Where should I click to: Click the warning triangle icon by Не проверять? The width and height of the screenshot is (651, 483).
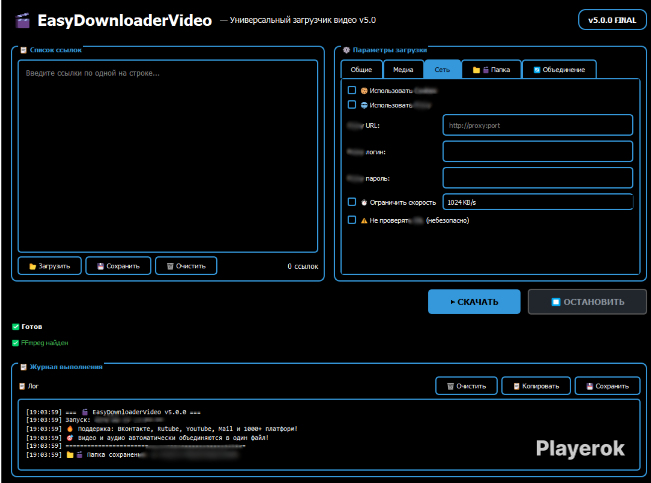(364, 221)
